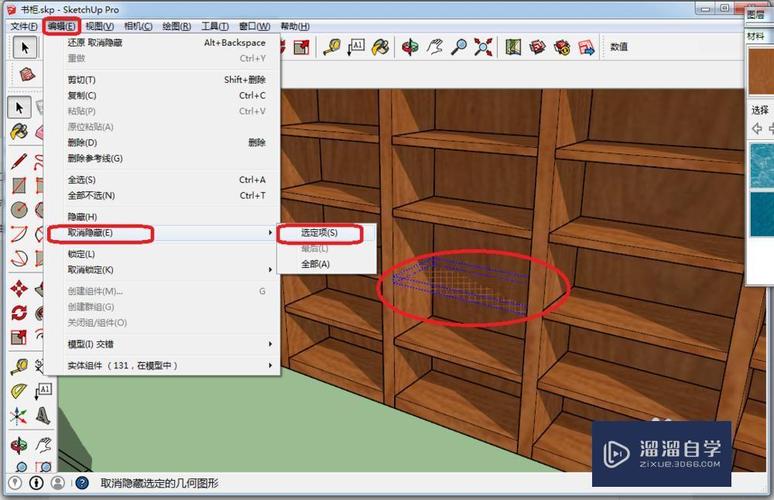Click Paint Bucket in top toolbar
The width and height of the screenshot is (774, 500).
point(380,47)
